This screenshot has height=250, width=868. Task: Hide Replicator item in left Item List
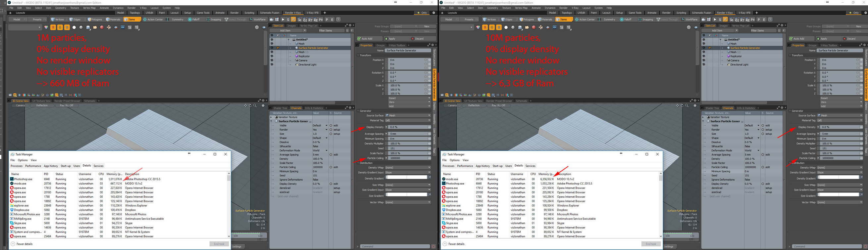coord(272,56)
